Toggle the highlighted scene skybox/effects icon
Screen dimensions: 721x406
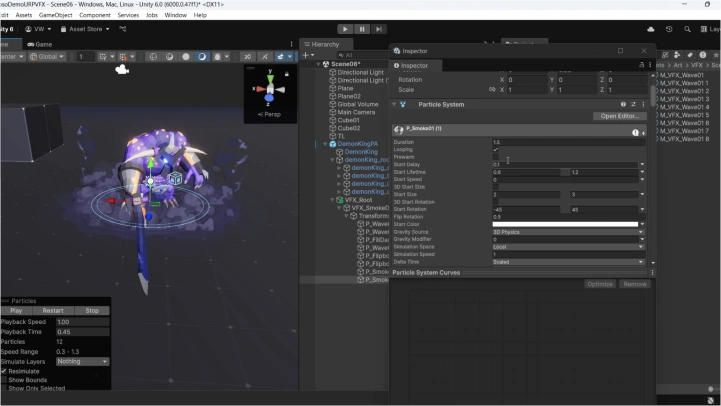(202, 57)
